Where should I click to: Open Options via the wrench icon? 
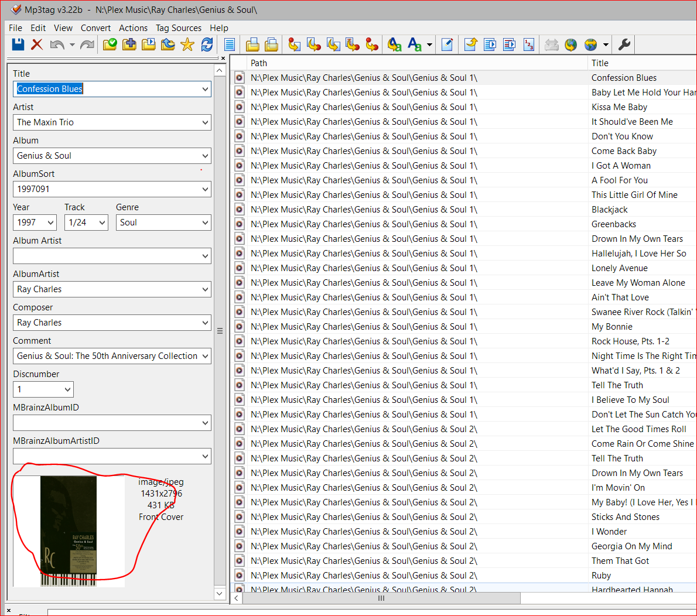[x=624, y=45]
